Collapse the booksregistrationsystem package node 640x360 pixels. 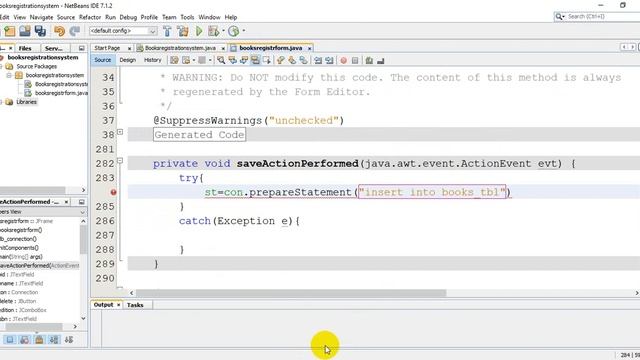(x=9, y=76)
